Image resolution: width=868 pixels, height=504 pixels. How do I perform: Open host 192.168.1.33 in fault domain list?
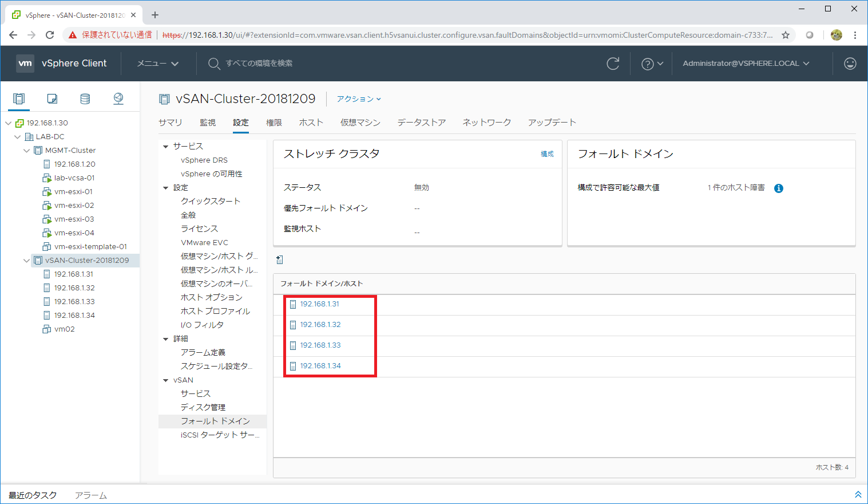tap(320, 345)
